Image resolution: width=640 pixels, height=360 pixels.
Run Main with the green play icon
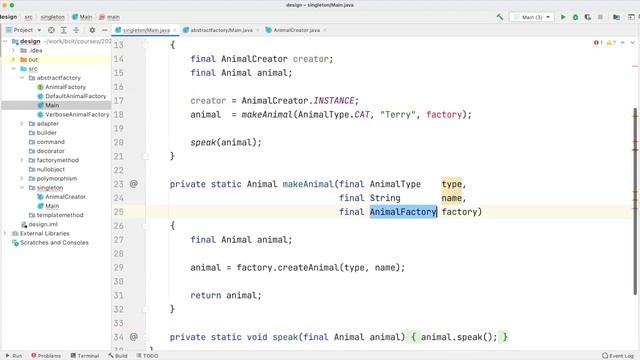pos(563,17)
